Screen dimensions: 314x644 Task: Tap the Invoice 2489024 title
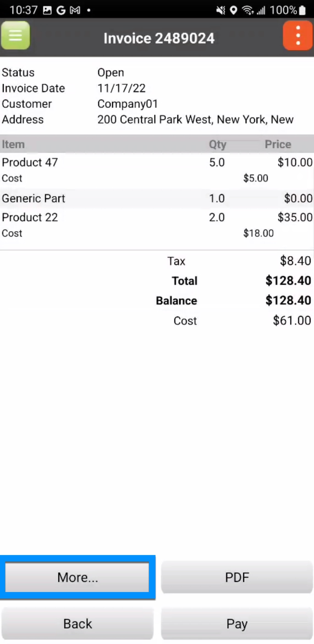pos(159,38)
